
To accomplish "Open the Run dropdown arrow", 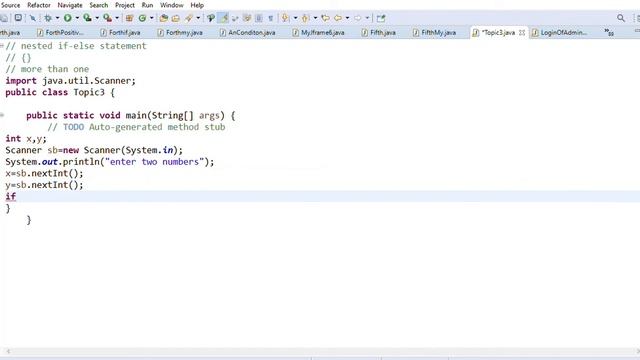I will [77, 18].
